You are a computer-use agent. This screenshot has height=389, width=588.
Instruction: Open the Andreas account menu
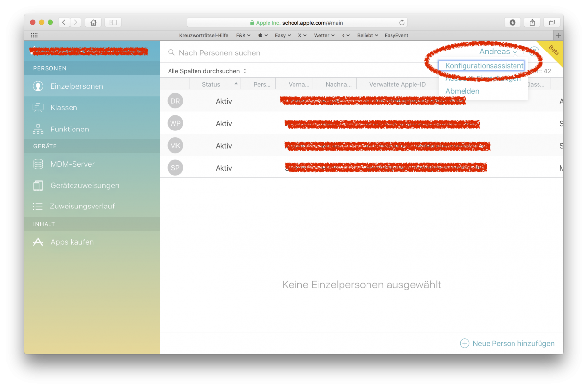click(498, 52)
